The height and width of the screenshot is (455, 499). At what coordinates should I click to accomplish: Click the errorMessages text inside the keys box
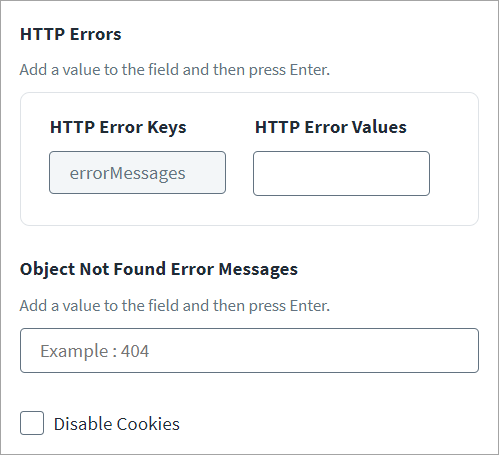coord(127,173)
